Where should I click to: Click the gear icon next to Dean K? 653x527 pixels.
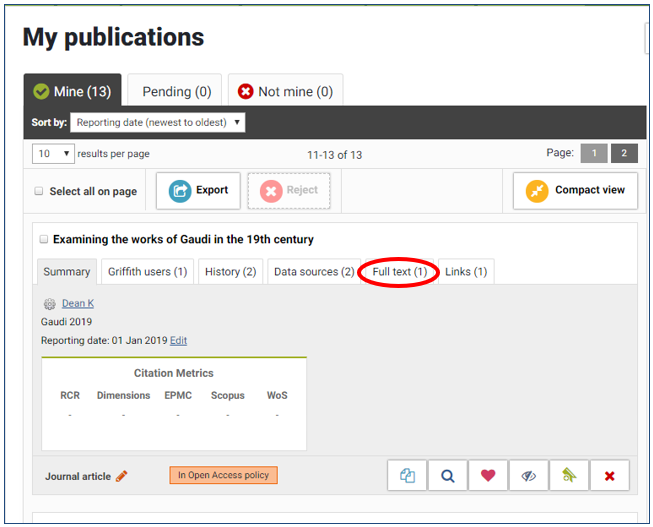49,304
